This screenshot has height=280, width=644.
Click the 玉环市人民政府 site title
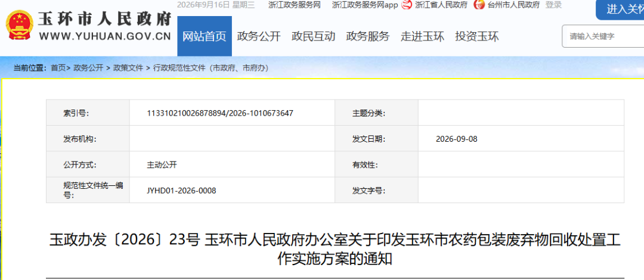(105, 19)
